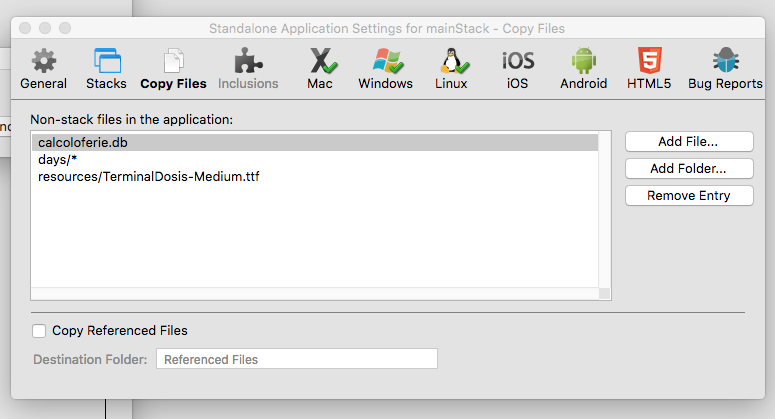Click the file list horizontal scrollbar

click(x=314, y=294)
